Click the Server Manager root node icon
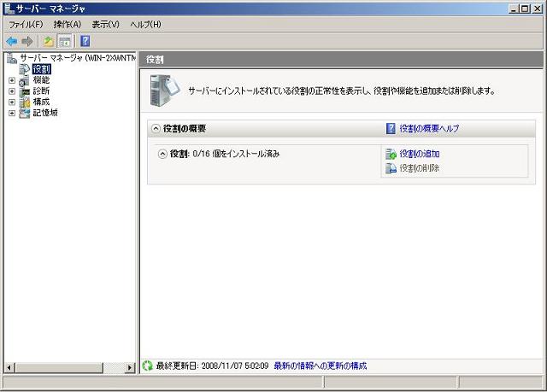547x392 pixels. point(11,58)
